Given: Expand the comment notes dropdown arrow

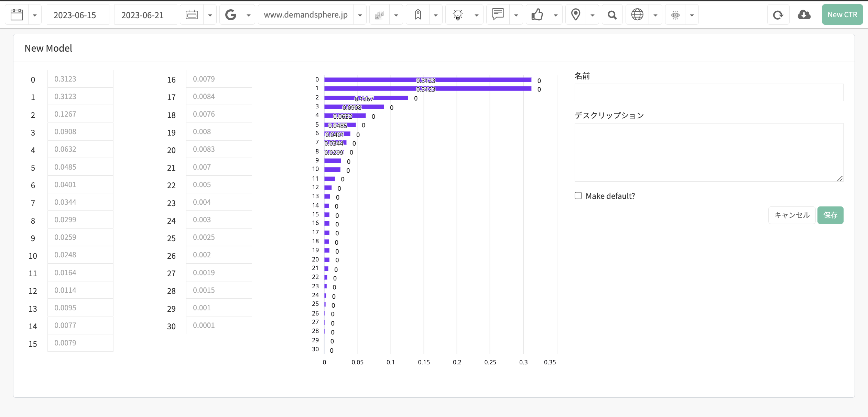Looking at the screenshot, I should [x=516, y=15].
